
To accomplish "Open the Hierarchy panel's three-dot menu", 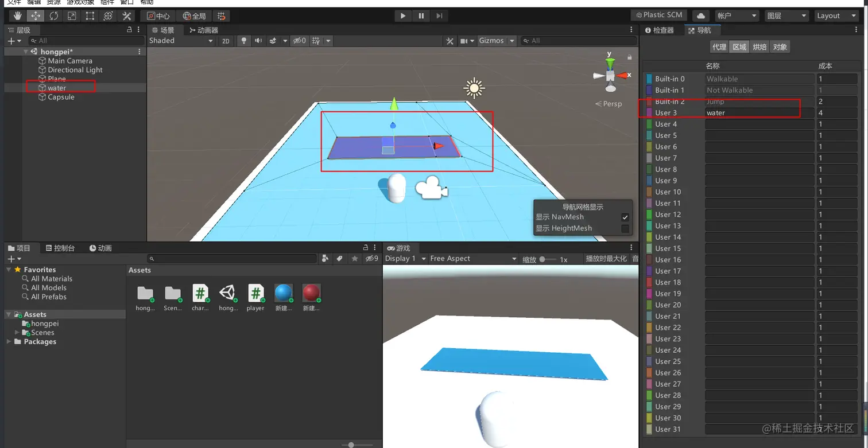I will click(139, 30).
